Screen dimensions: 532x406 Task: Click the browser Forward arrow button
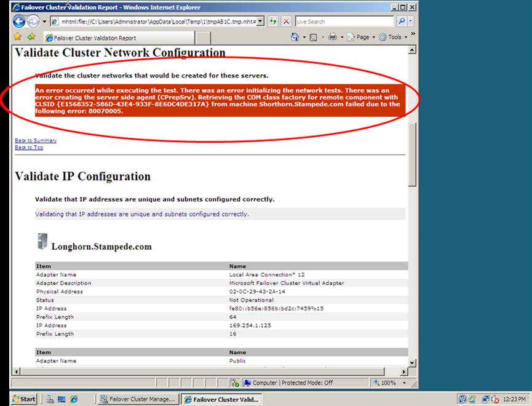(x=33, y=22)
